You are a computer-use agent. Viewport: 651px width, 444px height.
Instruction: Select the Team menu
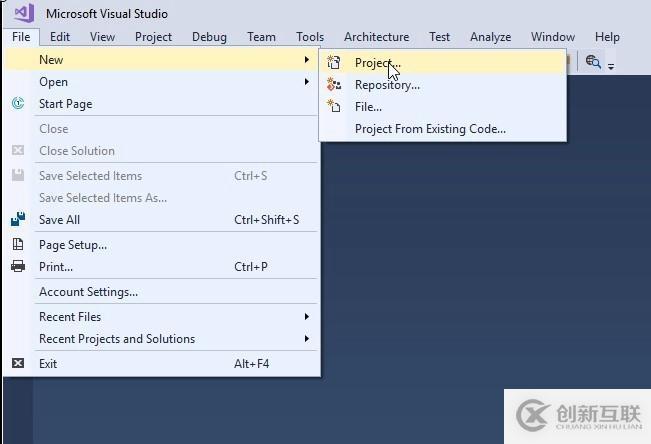(x=261, y=37)
